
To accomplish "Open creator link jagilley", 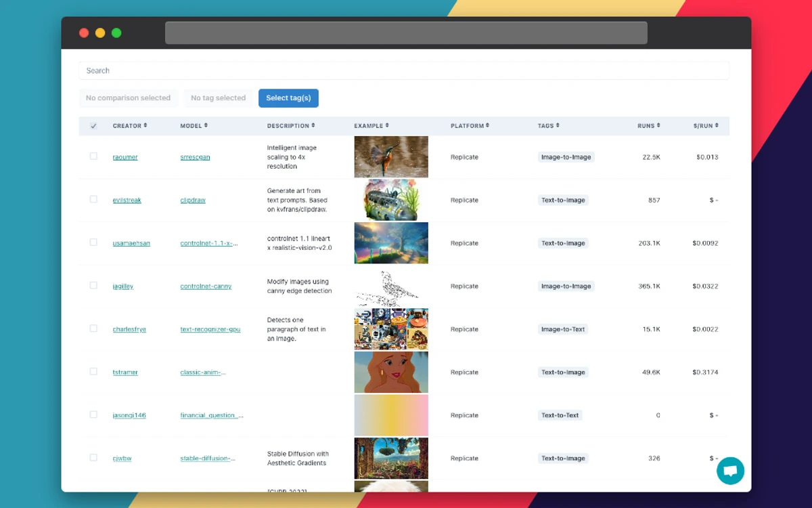I will point(123,287).
